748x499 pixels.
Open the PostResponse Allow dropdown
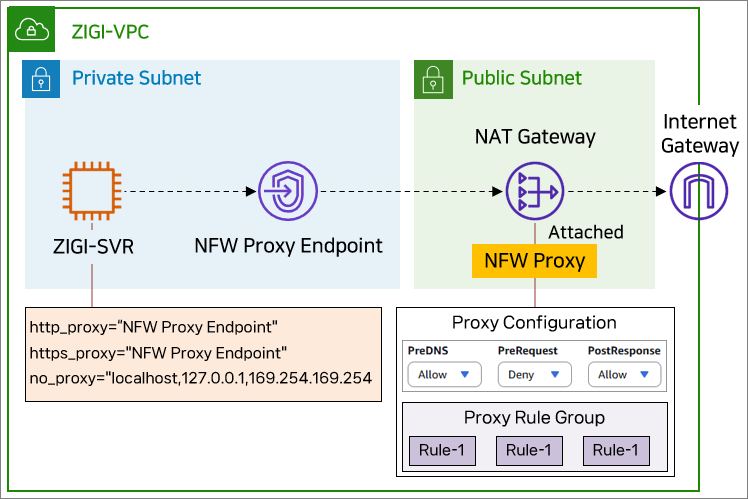[624, 374]
